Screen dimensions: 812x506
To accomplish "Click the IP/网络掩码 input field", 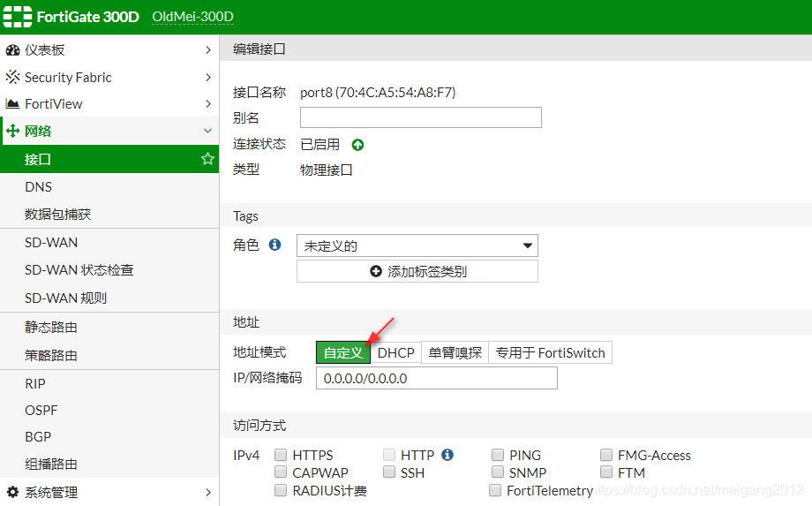I will coord(437,378).
